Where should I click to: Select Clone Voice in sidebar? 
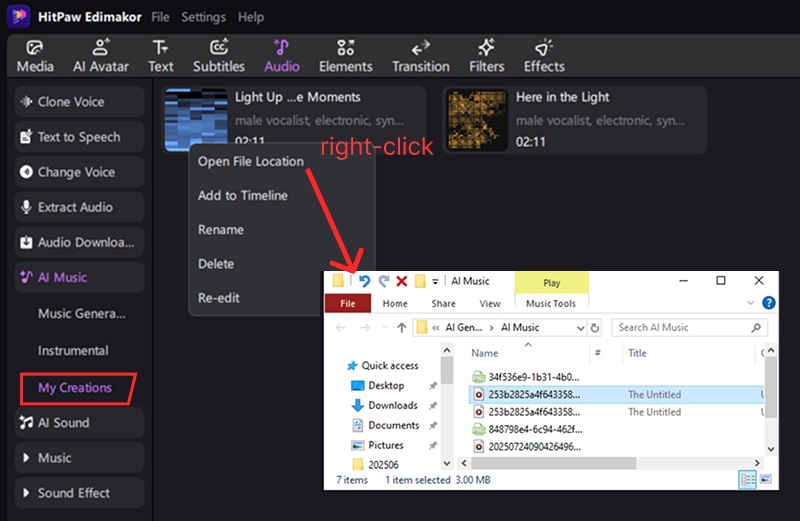[79, 102]
